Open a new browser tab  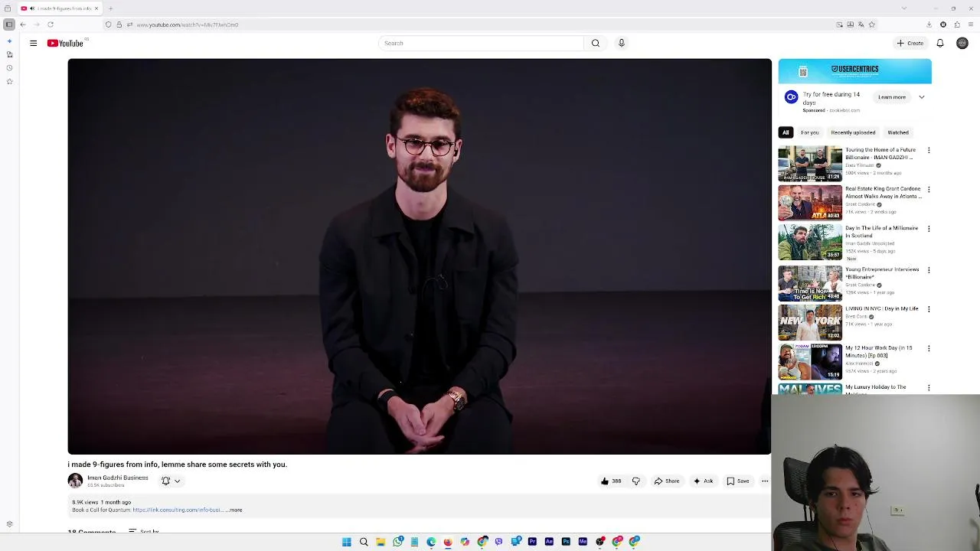pos(110,8)
